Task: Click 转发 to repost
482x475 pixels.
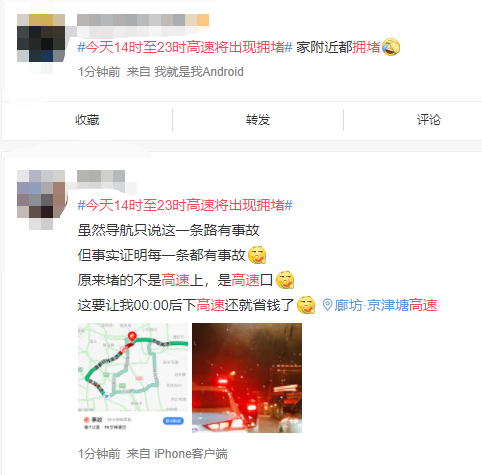Action: (x=258, y=120)
